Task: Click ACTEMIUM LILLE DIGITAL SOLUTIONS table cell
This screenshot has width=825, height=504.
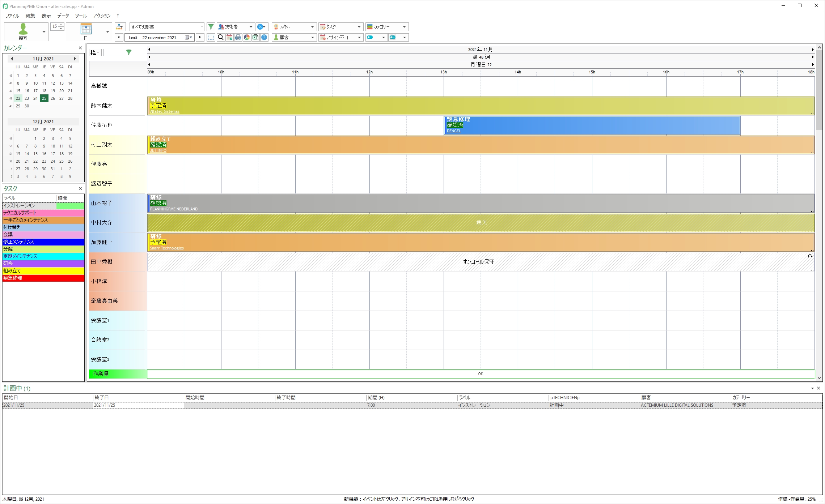Action: pos(677,405)
